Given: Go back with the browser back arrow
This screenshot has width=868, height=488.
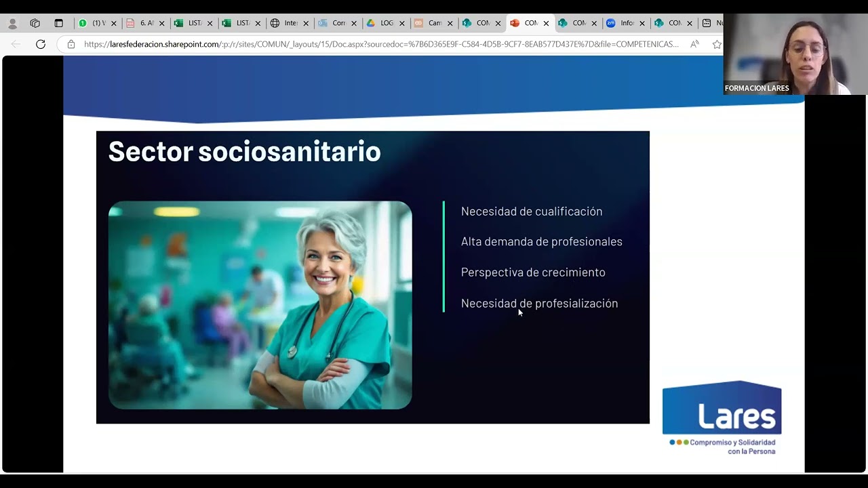Looking at the screenshot, I should tap(16, 44).
